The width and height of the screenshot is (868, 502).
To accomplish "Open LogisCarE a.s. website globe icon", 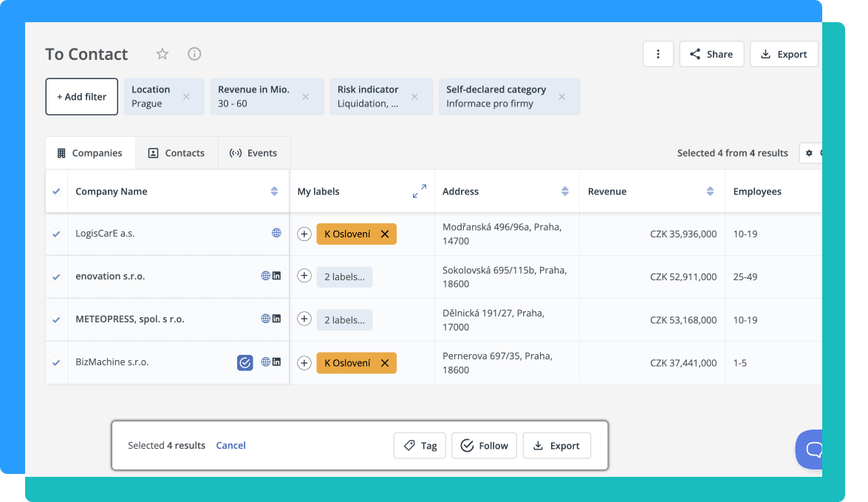I will click(276, 233).
